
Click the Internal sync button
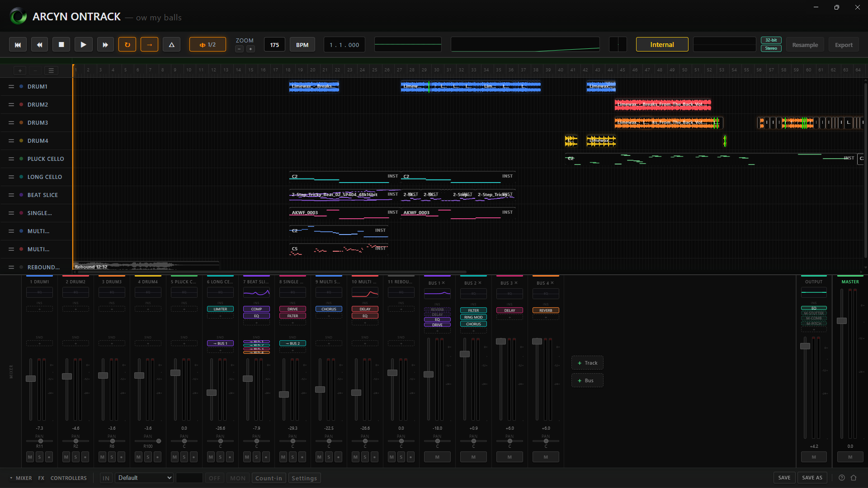(662, 45)
